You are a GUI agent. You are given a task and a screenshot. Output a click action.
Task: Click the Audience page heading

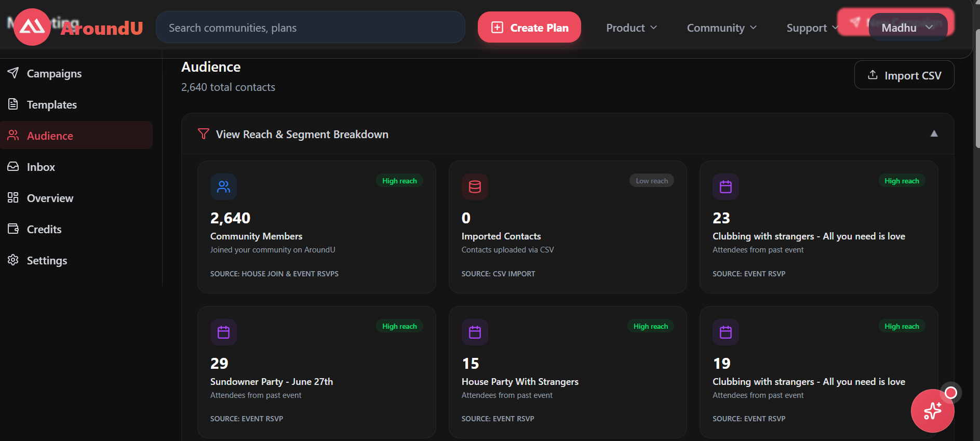pos(211,67)
